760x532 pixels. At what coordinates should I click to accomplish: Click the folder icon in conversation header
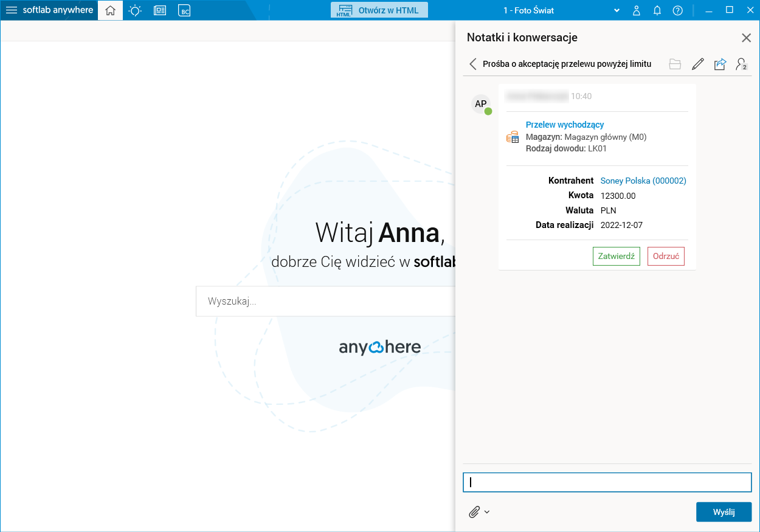(675, 64)
